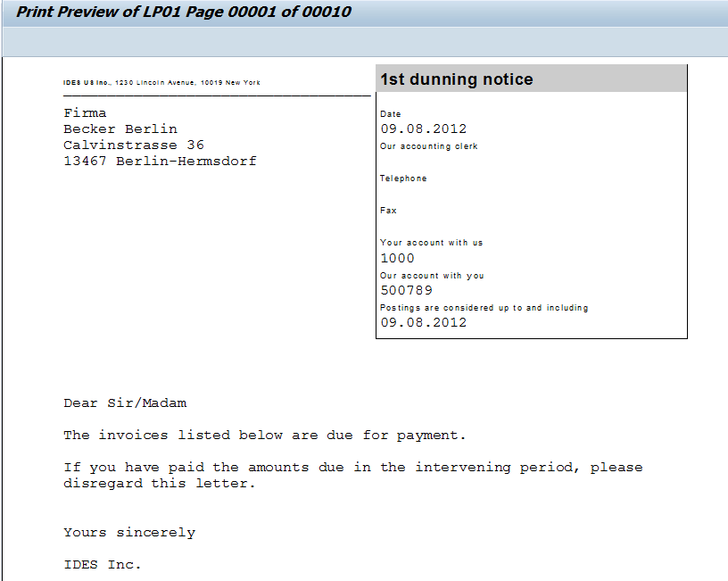The image size is (728, 581).
Task: Click the Print Preview page title
Action: click(x=185, y=12)
